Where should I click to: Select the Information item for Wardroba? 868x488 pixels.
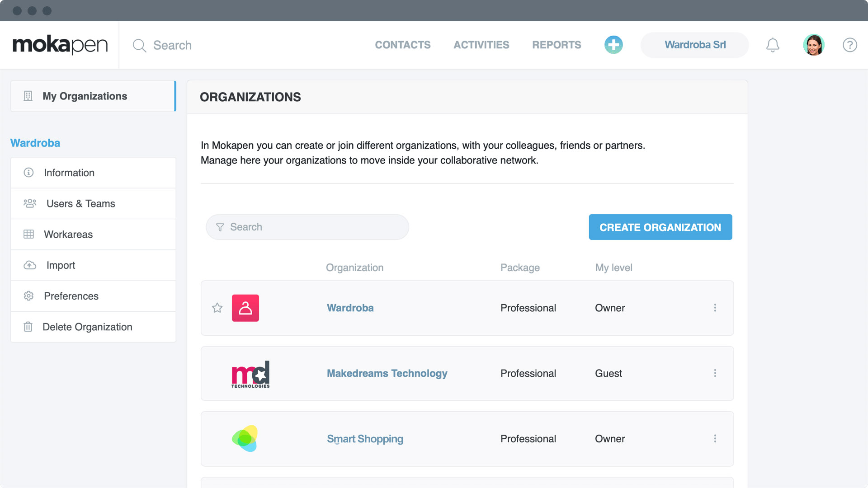coord(69,173)
